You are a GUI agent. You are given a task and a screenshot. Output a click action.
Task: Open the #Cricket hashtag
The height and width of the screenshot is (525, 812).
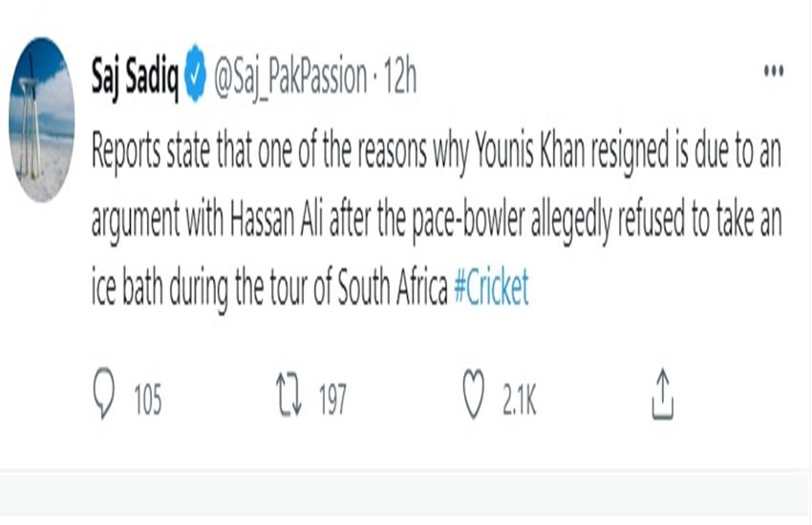[x=491, y=290]
